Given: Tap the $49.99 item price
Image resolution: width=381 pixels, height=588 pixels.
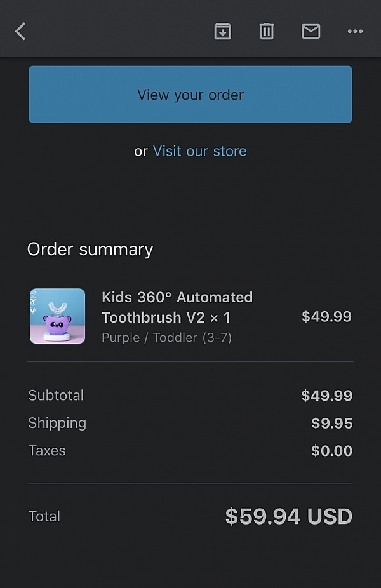Looking at the screenshot, I should point(326,316).
